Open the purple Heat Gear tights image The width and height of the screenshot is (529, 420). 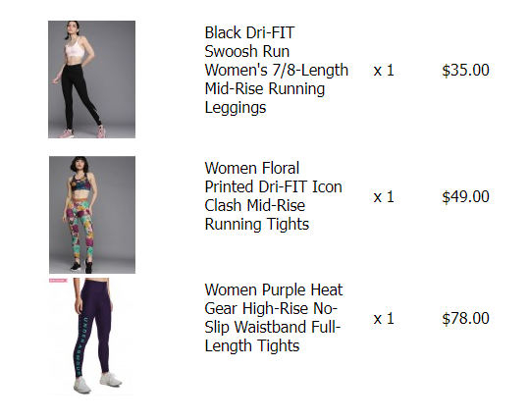pyautogui.click(x=92, y=337)
